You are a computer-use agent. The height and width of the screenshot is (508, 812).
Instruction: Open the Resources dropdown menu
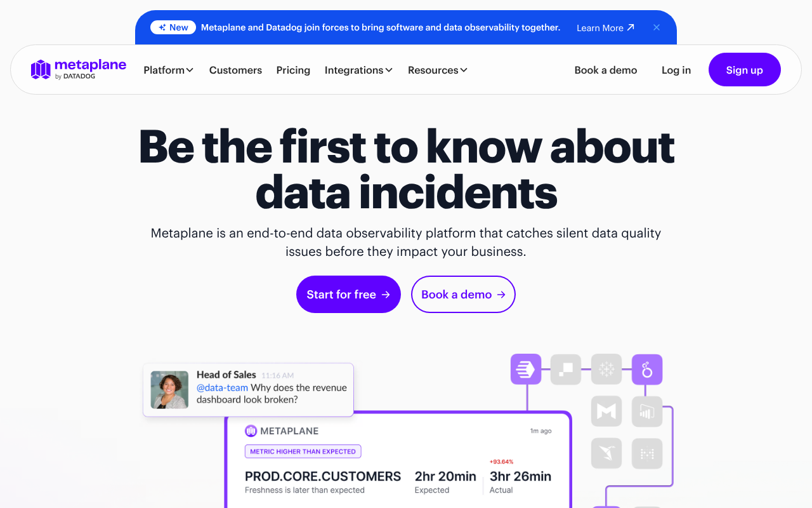[x=437, y=70]
